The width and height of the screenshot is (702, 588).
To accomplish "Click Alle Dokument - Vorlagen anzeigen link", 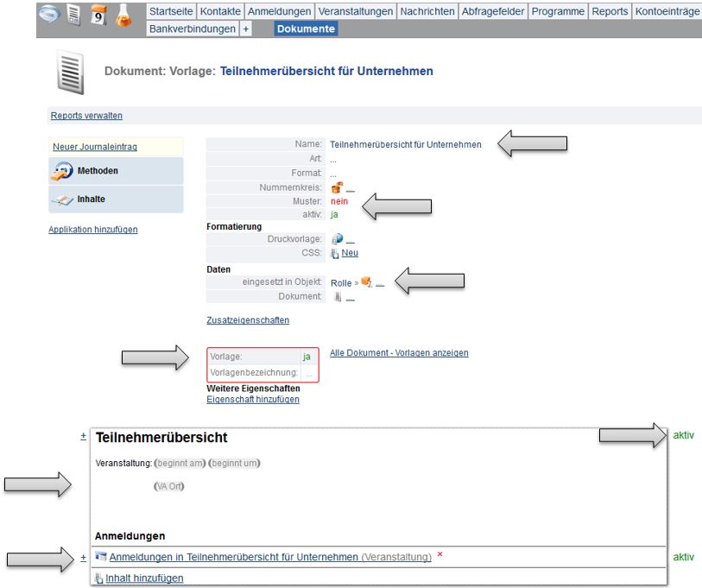I will (x=399, y=353).
